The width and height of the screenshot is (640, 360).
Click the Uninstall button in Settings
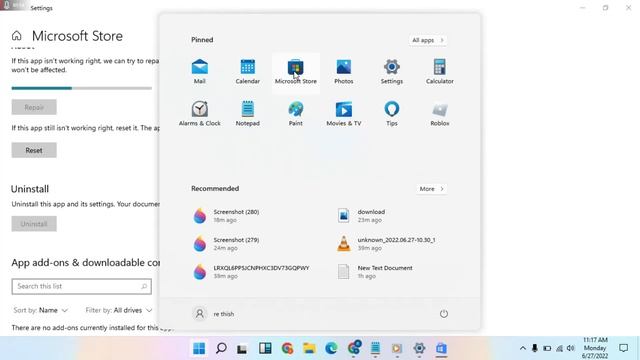pos(34,224)
